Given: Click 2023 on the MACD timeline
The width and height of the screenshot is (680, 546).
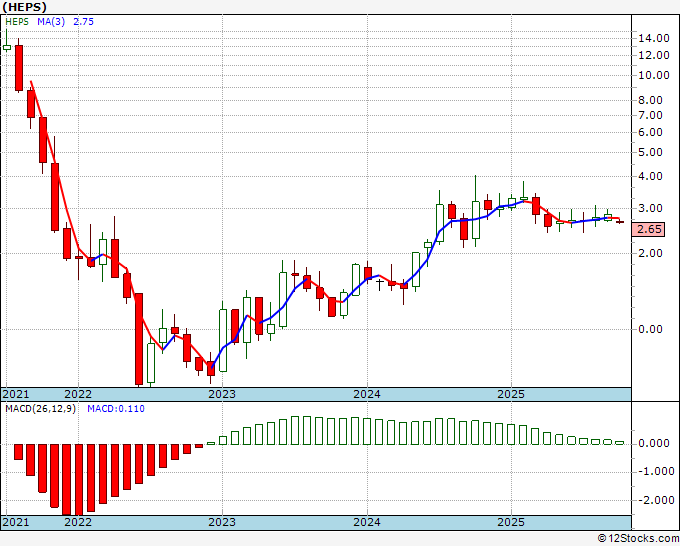Looking at the screenshot, I should (222, 522).
